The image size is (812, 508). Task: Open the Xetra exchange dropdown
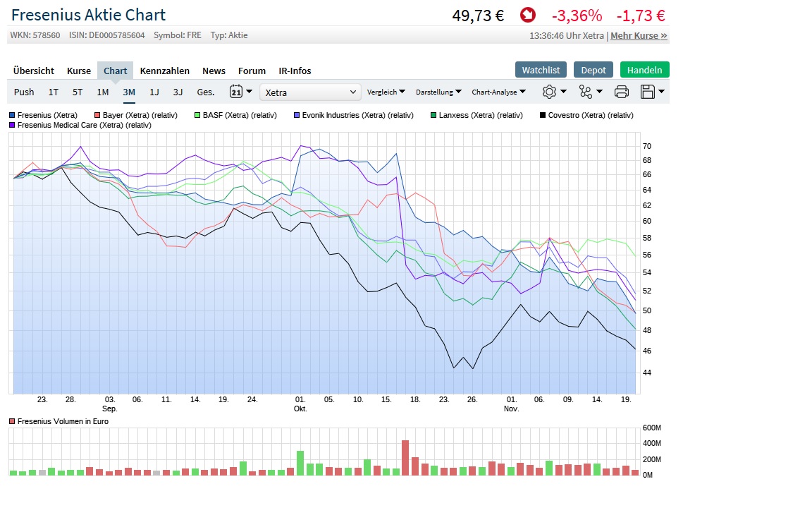(x=311, y=92)
